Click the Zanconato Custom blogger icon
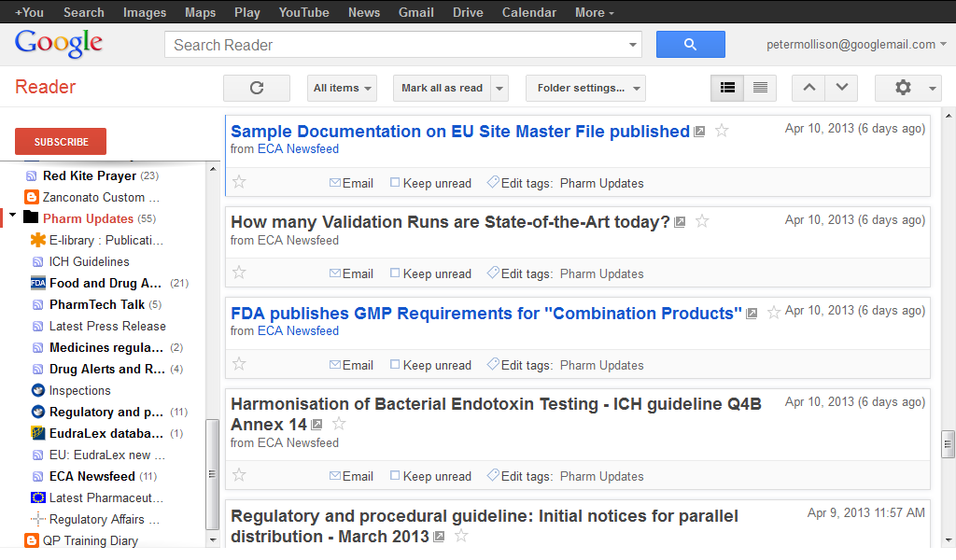 pyautogui.click(x=31, y=197)
